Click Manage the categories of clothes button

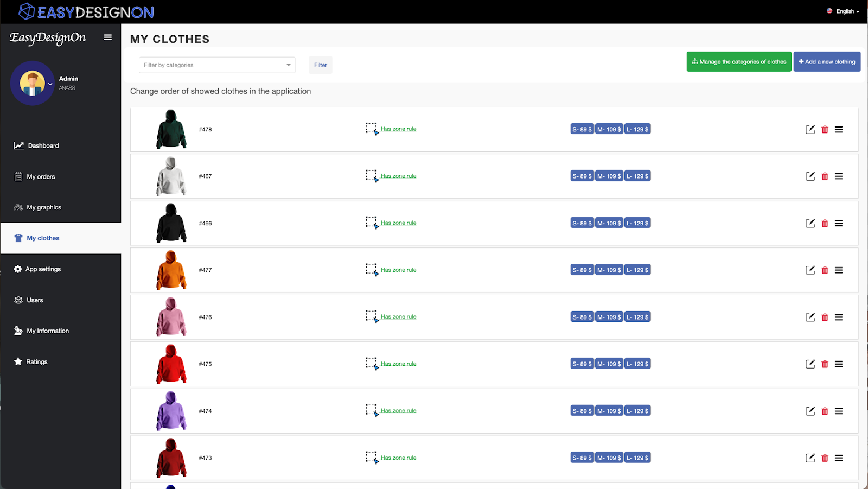coord(738,62)
